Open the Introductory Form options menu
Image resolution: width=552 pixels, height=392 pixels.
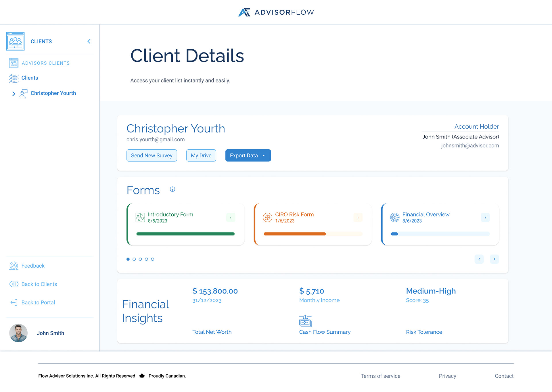(231, 217)
